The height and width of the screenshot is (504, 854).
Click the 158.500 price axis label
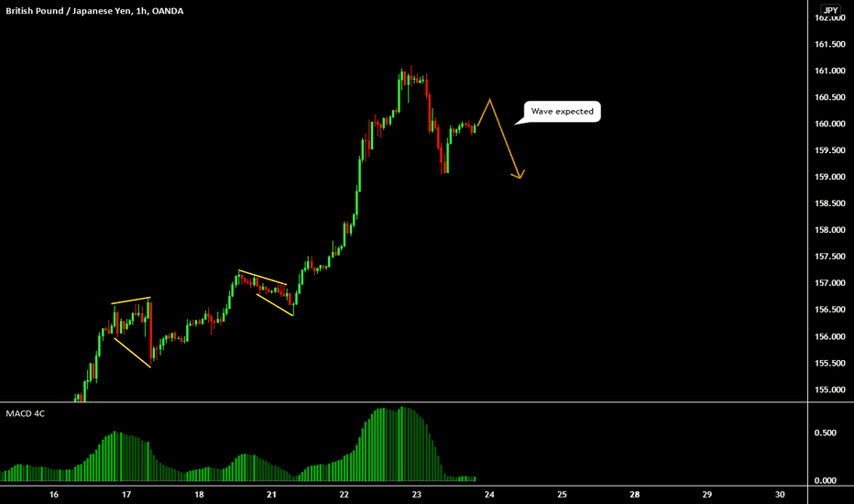click(829, 203)
